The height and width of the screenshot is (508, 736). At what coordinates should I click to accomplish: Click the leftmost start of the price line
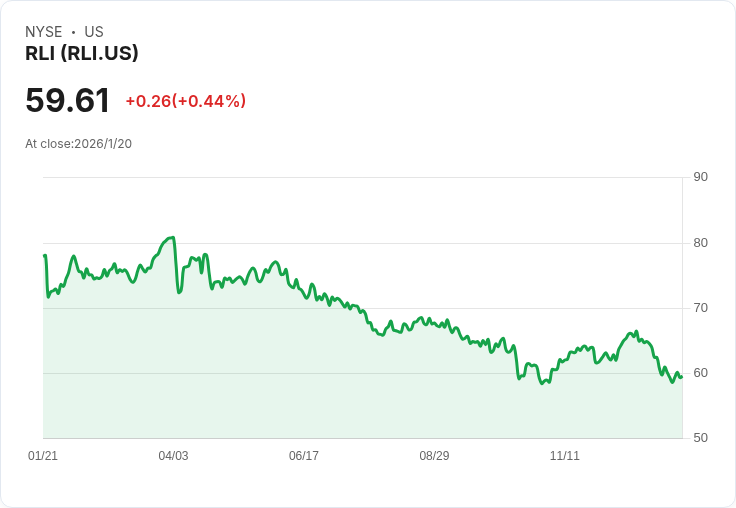[45, 256]
